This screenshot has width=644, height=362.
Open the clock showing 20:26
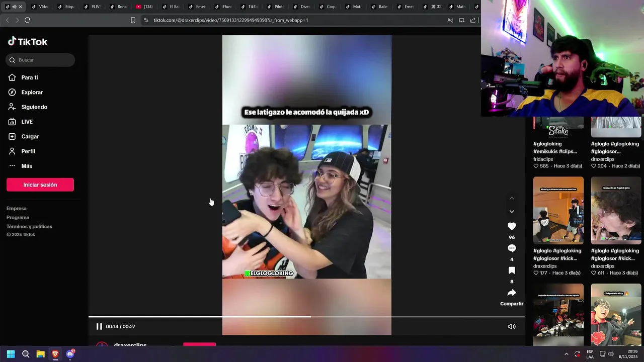[628, 354]
